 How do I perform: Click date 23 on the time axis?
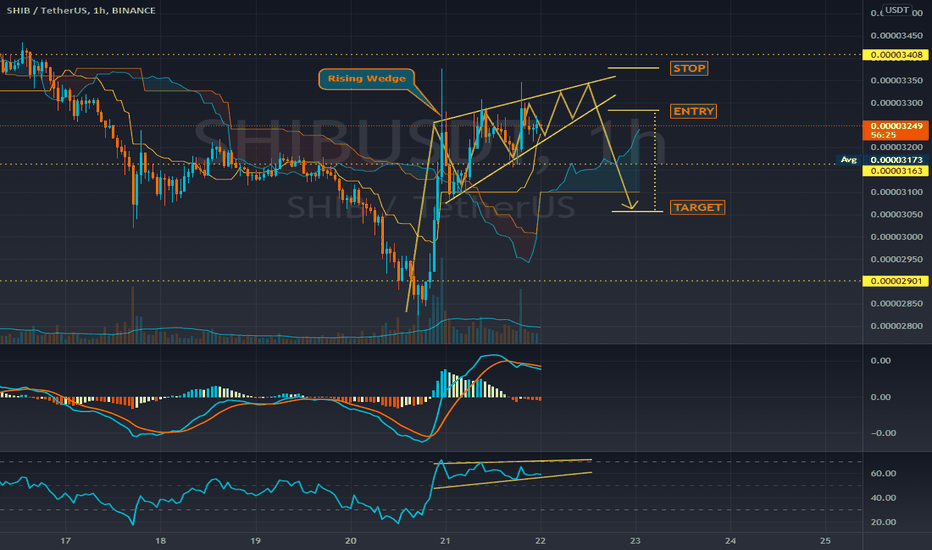coord(635,540)
